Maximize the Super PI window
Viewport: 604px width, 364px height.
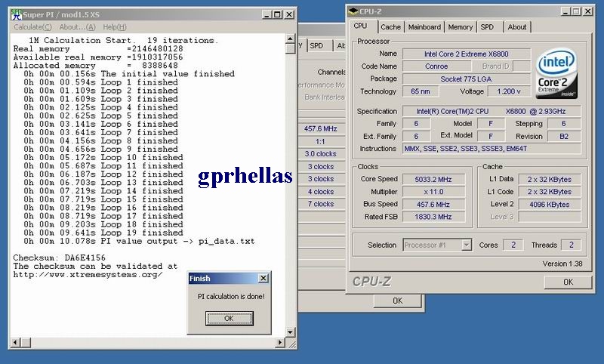(x=277, y=14)
